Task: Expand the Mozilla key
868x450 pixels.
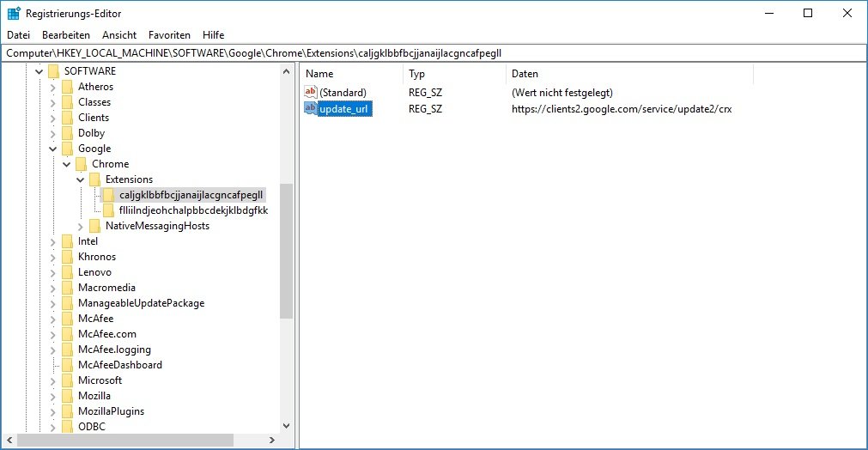Action: (x=52, y=397)
